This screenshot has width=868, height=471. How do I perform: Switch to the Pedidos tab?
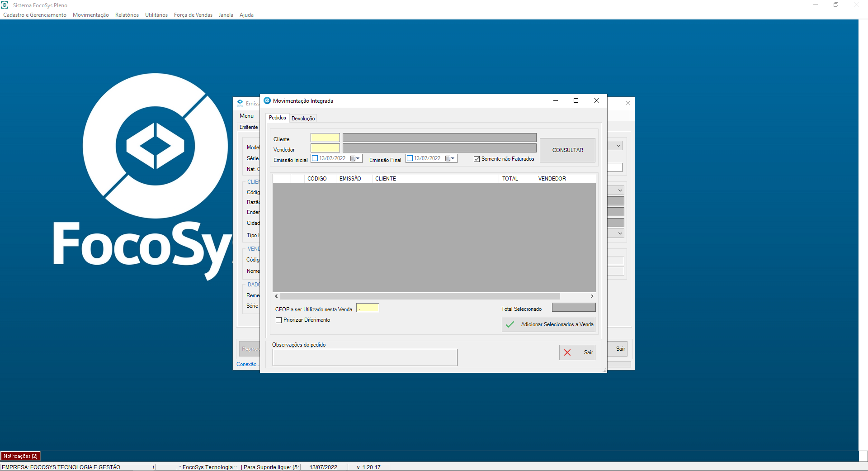[x=278, y=118]
